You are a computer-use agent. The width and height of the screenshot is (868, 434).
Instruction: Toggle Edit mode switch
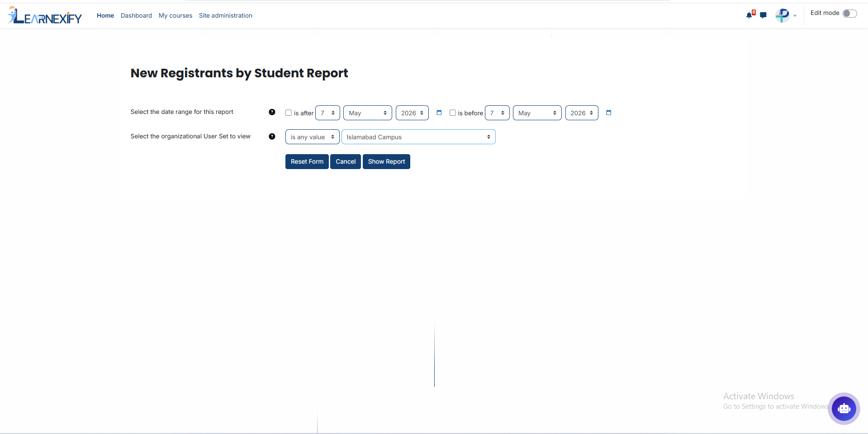point(849,13)
